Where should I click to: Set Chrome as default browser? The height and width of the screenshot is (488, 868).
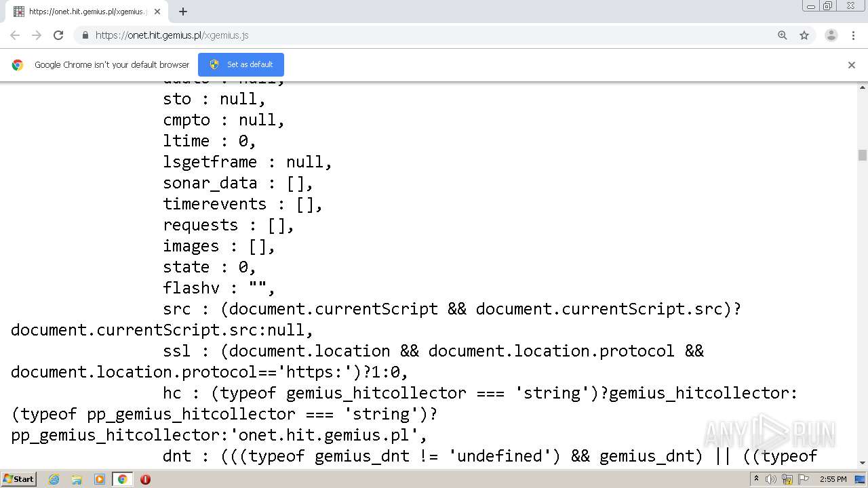click(x=241, y=64)
